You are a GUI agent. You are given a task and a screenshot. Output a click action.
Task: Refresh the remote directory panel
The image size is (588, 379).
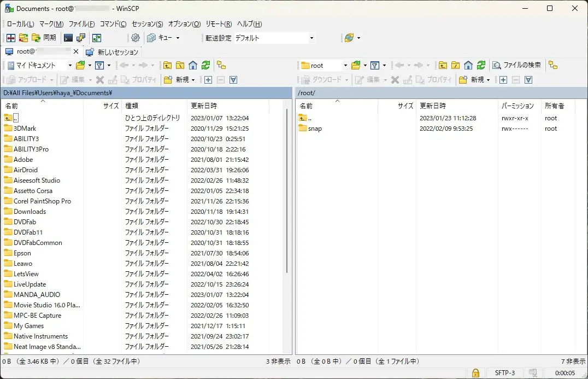[481, 65]
